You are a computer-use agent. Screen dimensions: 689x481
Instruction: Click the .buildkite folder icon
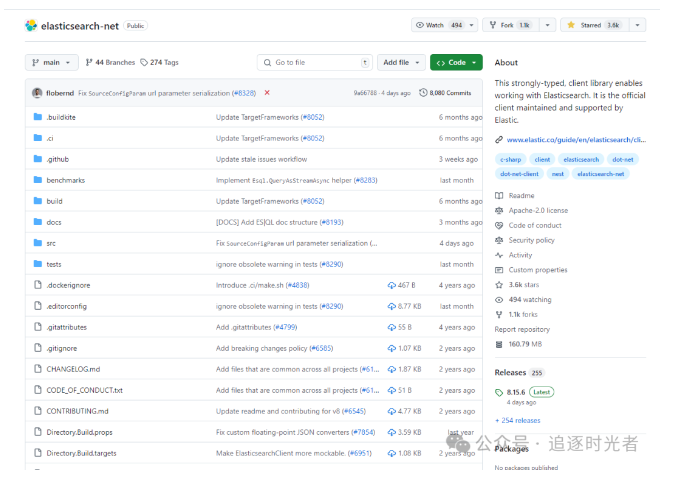(38, 117)
